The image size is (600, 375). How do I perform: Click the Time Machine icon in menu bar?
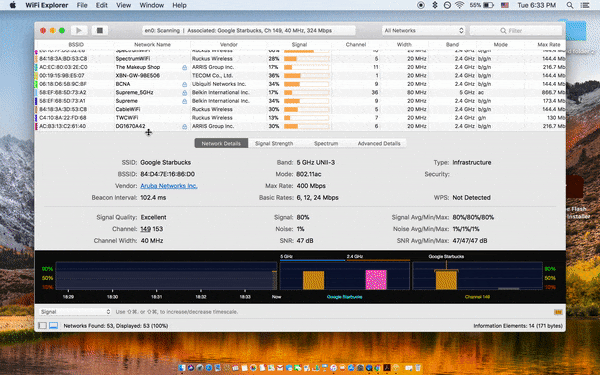[x=447, y=5]
